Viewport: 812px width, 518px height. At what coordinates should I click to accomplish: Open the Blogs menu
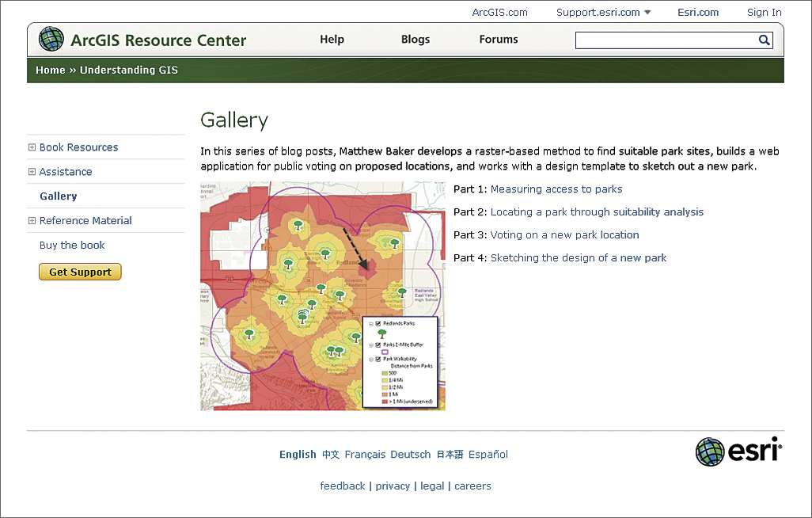pyautogui.click(x=415, y=40)
